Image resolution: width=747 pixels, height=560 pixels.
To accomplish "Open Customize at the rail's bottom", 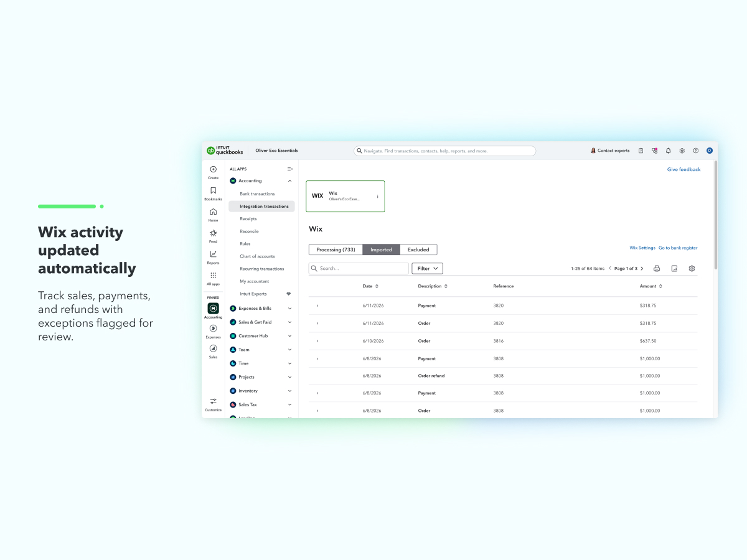I will pos(214,404).
